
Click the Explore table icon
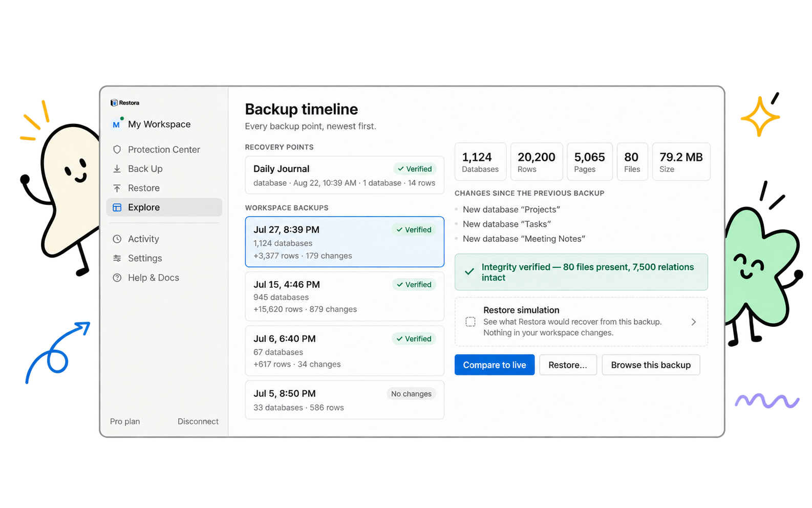coord(117,207)
